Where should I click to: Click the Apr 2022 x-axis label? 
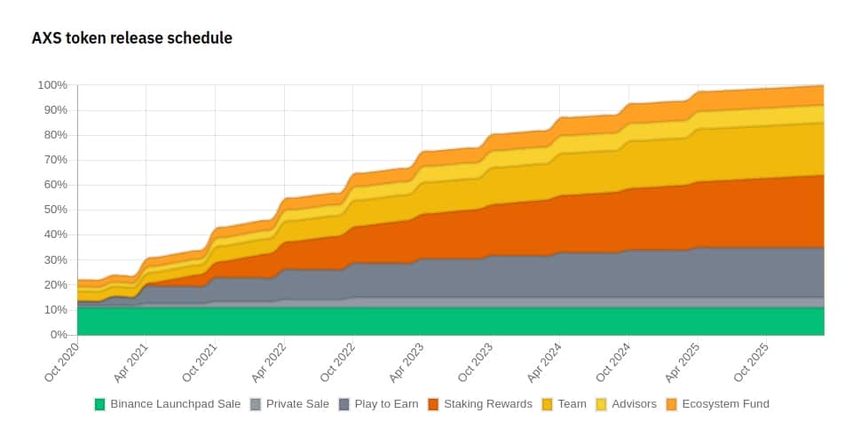[269, 362]
